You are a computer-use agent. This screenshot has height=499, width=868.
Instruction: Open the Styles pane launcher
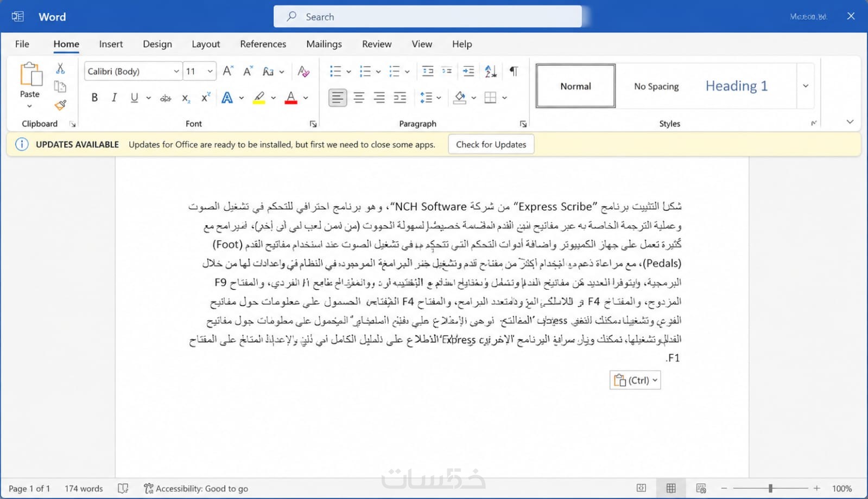pos(814,123)
